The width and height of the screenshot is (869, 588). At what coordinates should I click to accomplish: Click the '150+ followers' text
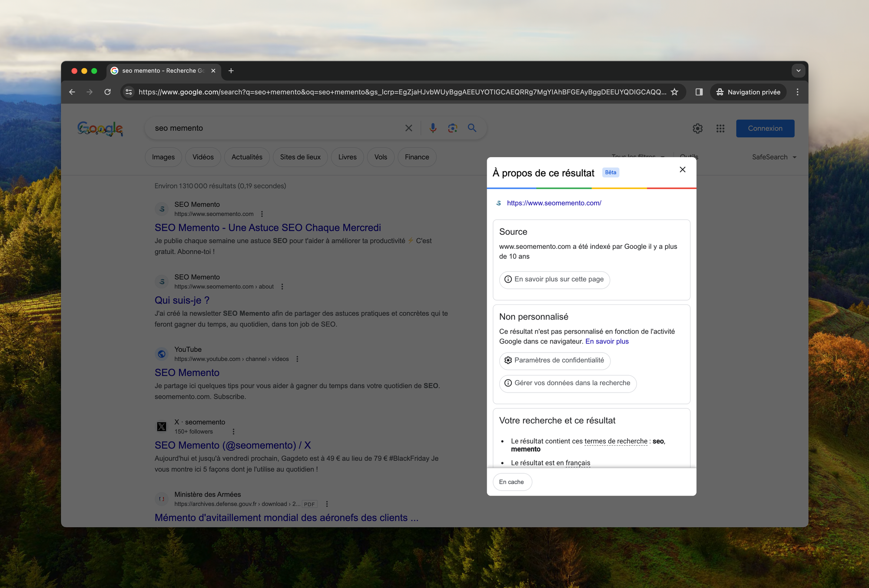(x=194, y=432)
